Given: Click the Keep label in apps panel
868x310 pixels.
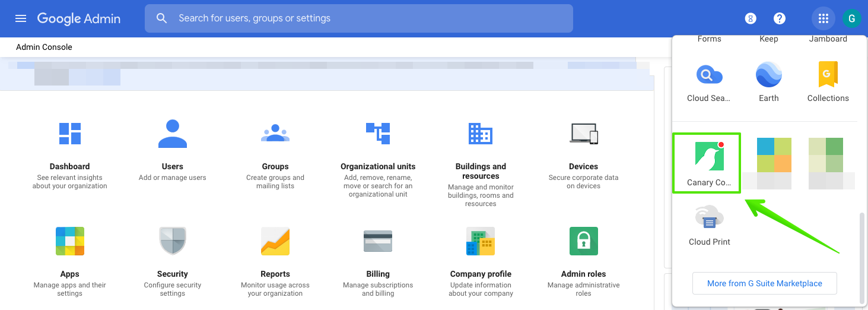Looking at the screenshot, I should (x=769, y=39).
